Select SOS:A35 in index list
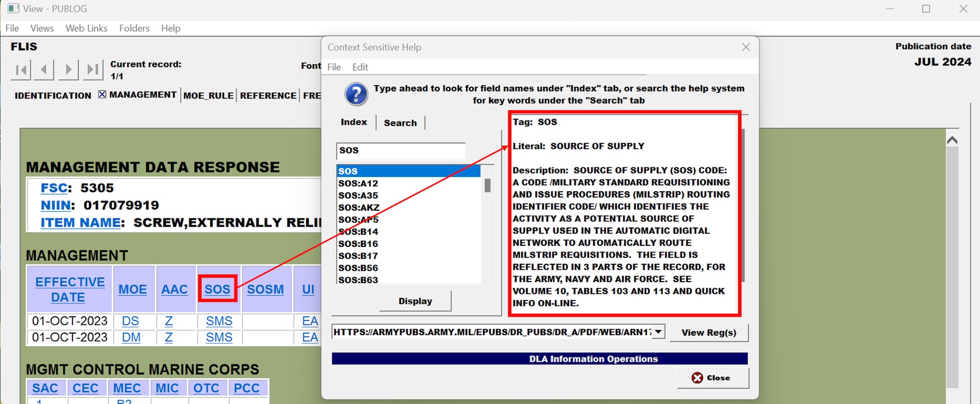The image size is (980, 404). (x=408, y=195)
